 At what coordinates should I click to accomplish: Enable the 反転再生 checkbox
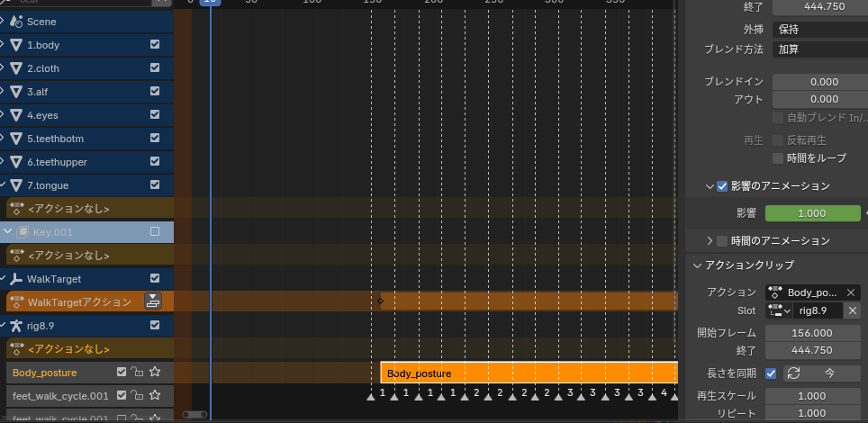coord(778,140)
